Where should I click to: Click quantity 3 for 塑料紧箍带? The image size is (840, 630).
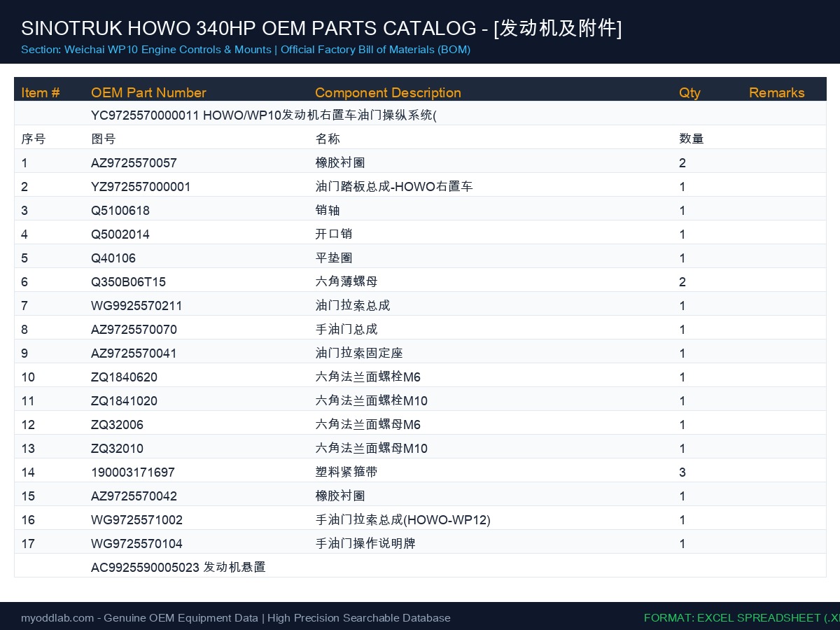(x=682, y=472)
